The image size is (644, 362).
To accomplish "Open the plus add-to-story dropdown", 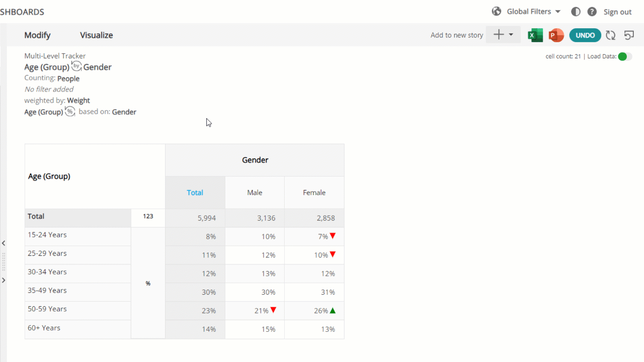I will pos(503,35).
